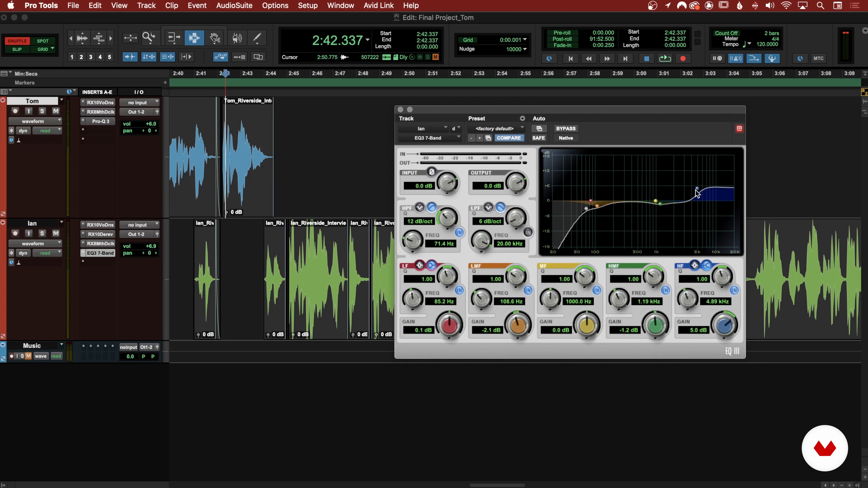The height and width of the screenshot is (488, 868).
Task: Click the phase invert icon on EQ INPUT
Action: click(431, 172)
